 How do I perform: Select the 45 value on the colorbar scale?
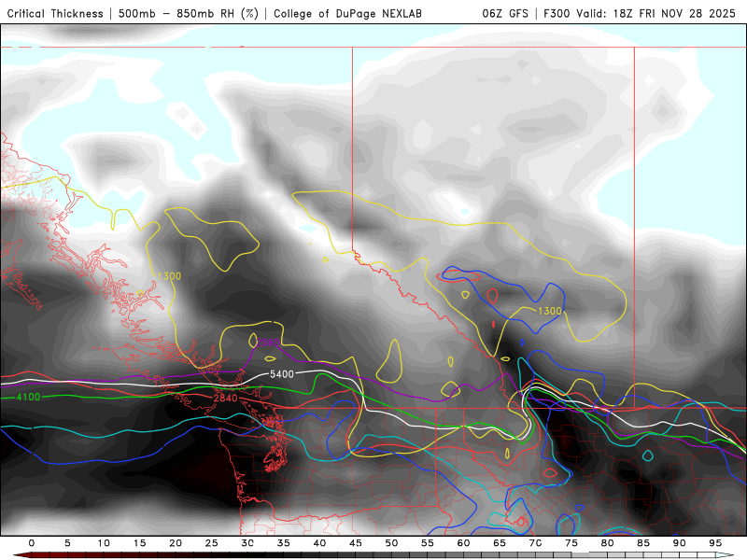356,543
